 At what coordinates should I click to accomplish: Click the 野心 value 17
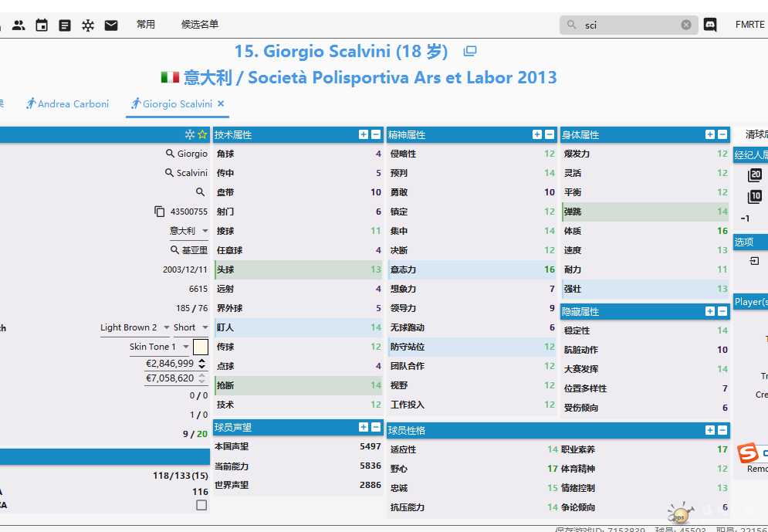(x=553, y=469)
